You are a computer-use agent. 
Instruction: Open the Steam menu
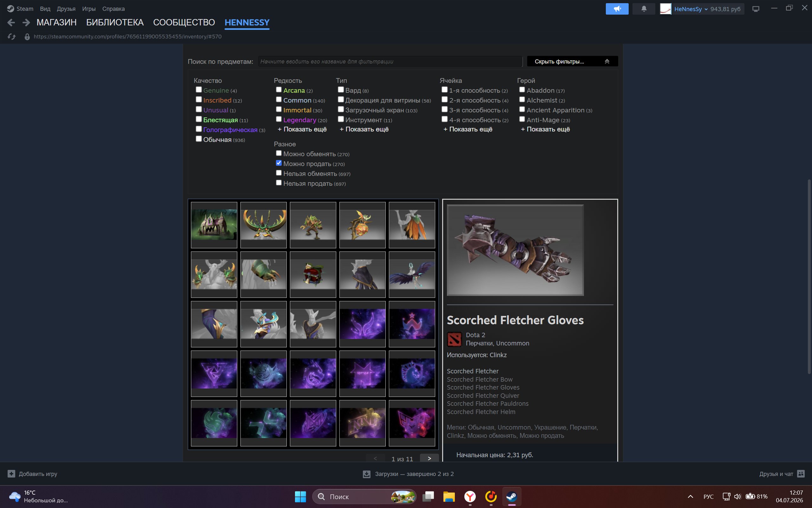coord(25,9)
